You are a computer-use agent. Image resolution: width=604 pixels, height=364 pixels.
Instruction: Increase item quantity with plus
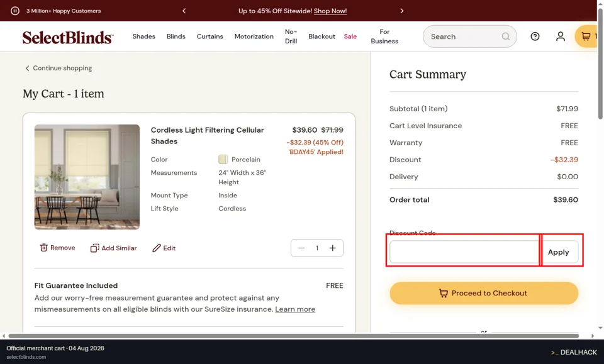333,248
